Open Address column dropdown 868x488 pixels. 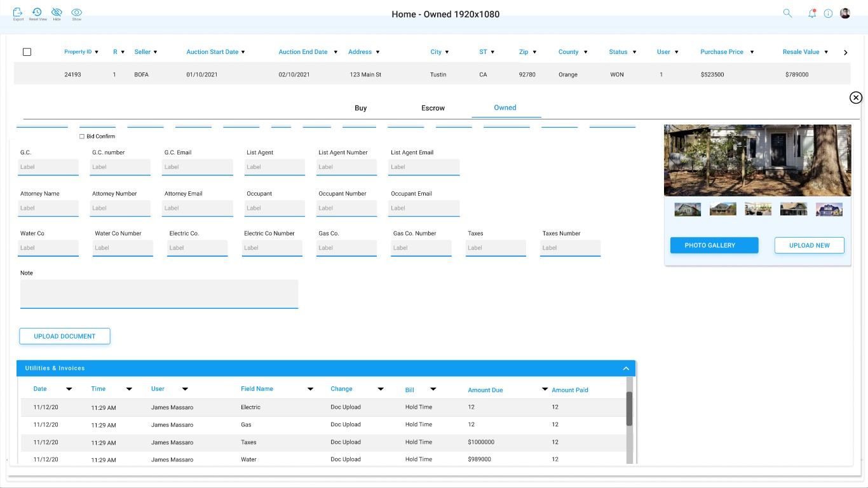tap(377, 52)
